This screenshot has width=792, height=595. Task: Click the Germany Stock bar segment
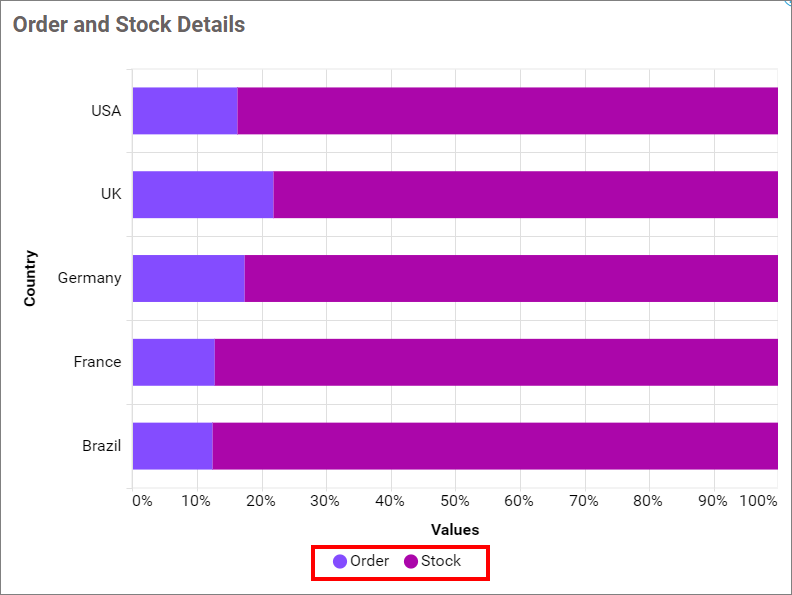[511, 278]
